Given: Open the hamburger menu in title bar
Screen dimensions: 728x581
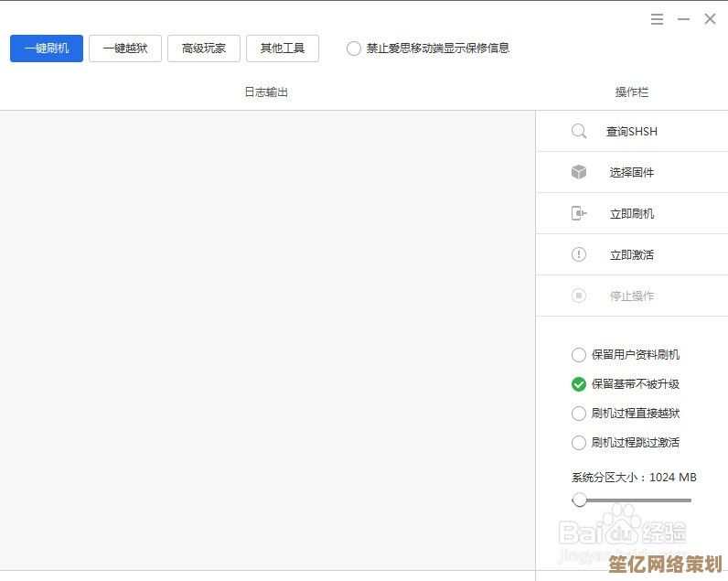Looking at the screenshot, I should pyautogui.click(x=658, y=19).
